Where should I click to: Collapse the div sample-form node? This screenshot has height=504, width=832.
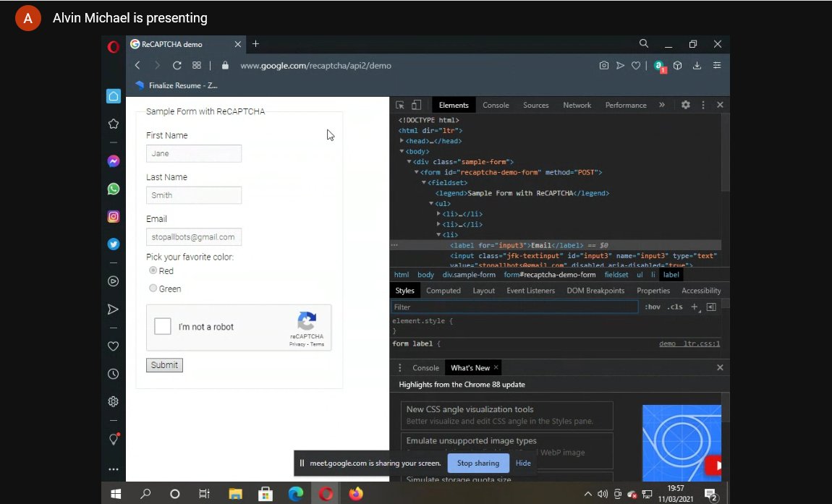tap(409, 162)
